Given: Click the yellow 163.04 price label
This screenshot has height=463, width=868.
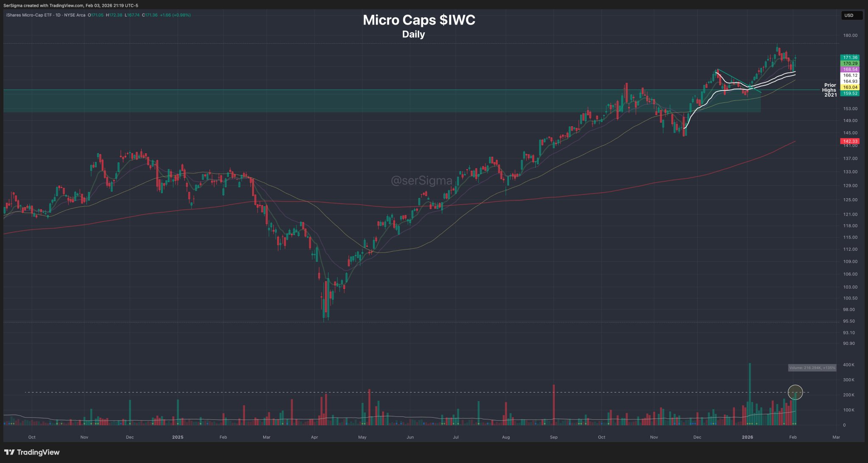Looking at the screenshot, I should click(850, 87).
